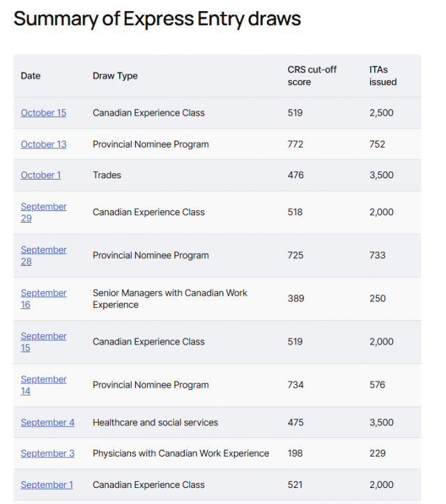Click the Date column header
Viewport: 446px width, 504px height.
pos(31,76)
